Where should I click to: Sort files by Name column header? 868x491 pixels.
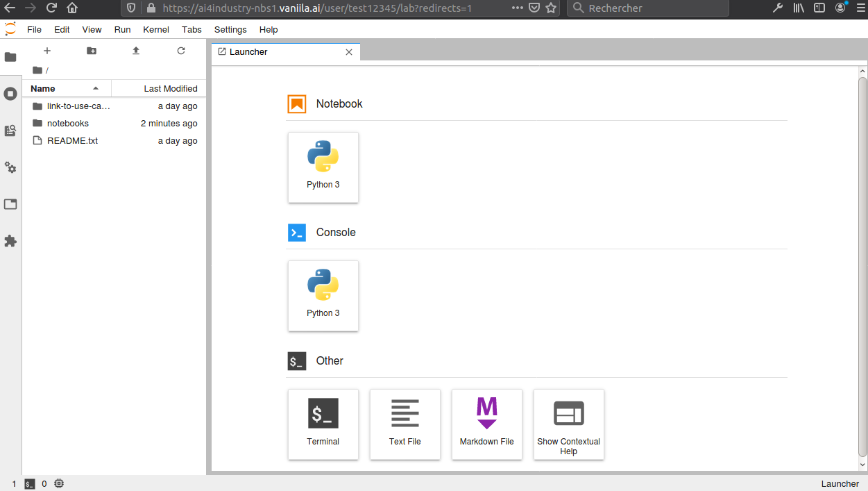pos(43,89)
